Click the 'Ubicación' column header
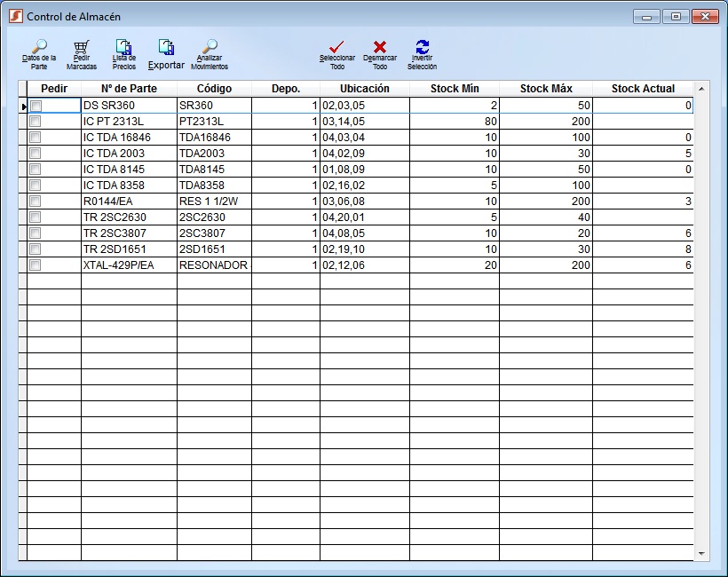728x577 pixels. (x=366, y=88)
